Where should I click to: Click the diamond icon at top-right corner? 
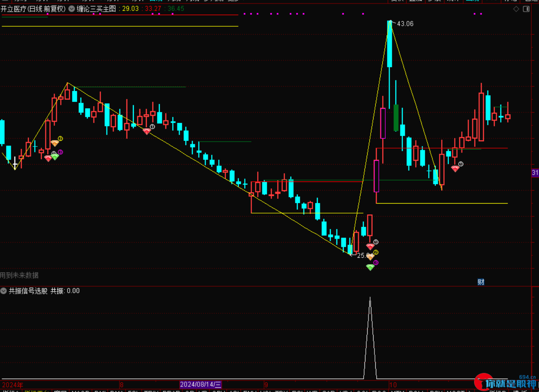pos(516,9)
